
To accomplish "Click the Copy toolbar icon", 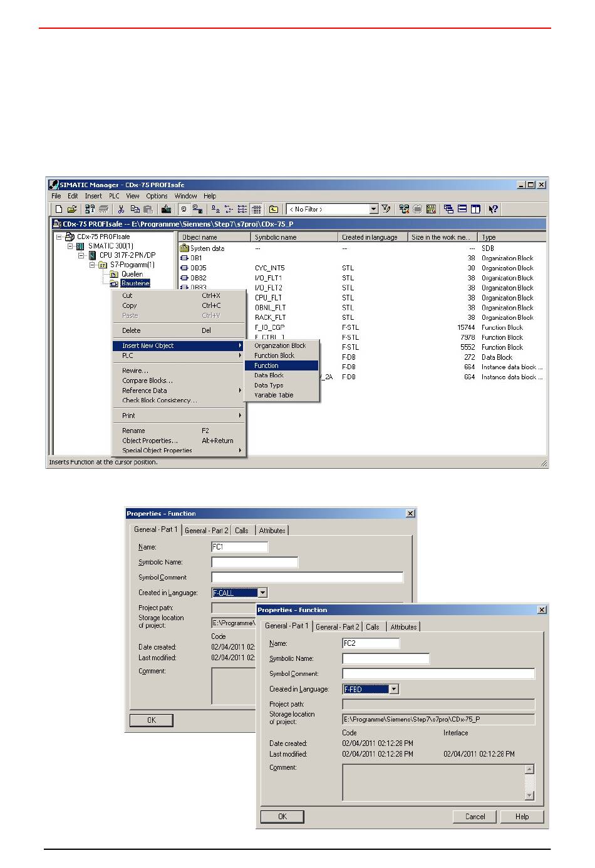I will coord(135,210).
